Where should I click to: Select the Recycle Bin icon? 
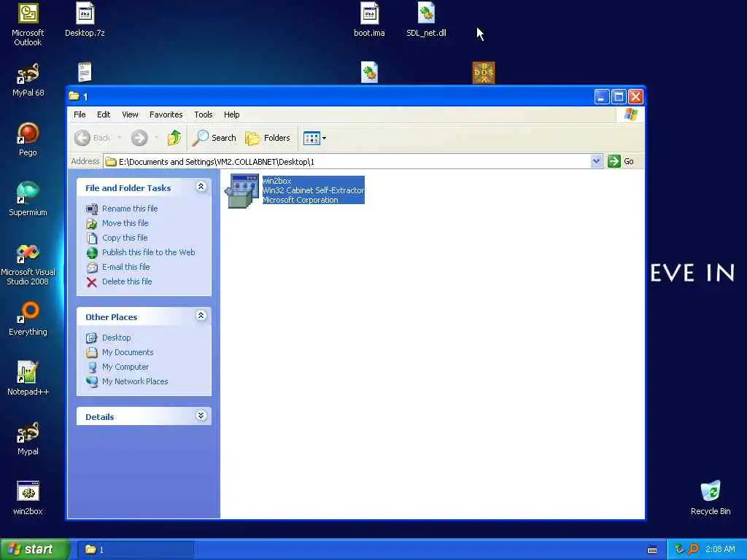[x=711, y=499]
